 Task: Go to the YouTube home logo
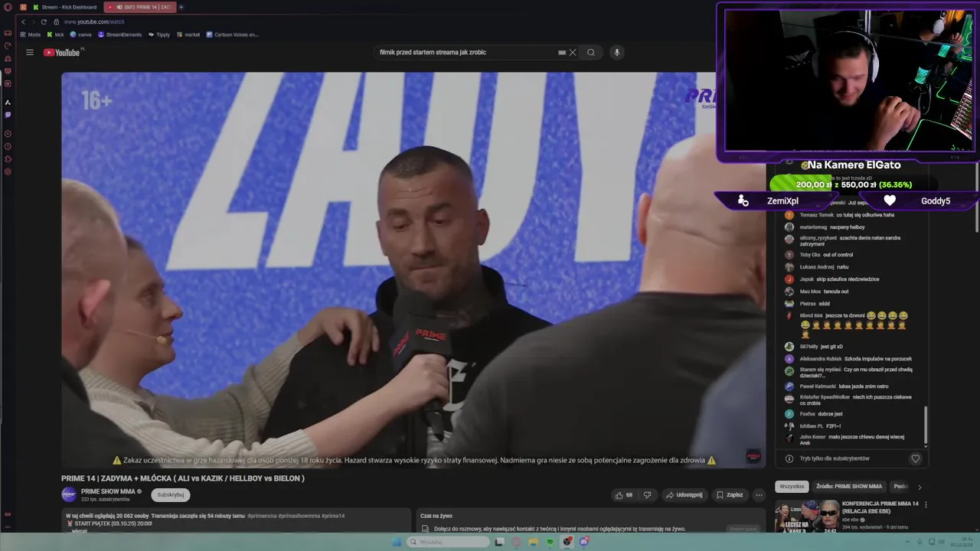pos(62,52)
